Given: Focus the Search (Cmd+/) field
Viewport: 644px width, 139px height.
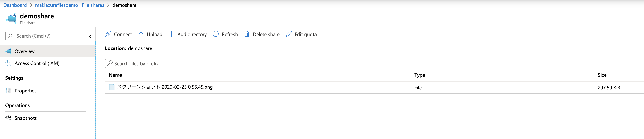Looking at the screenshot, I should [x=46, y=36].
